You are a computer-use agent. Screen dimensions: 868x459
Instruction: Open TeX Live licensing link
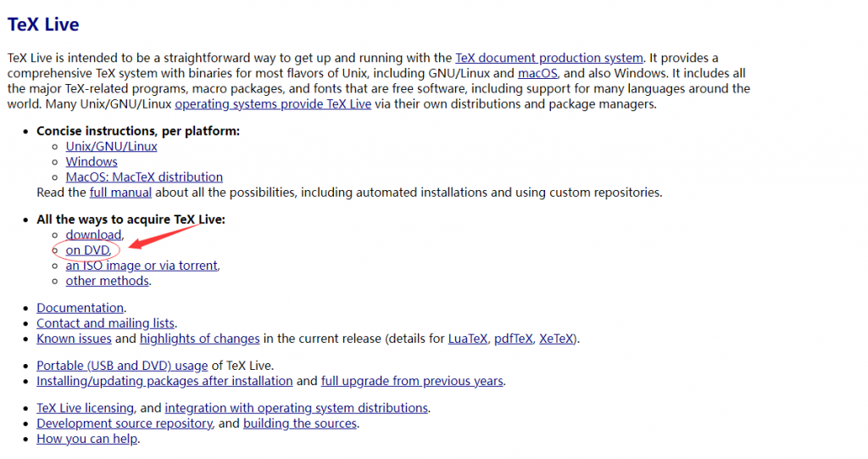(x=86, y=409)
